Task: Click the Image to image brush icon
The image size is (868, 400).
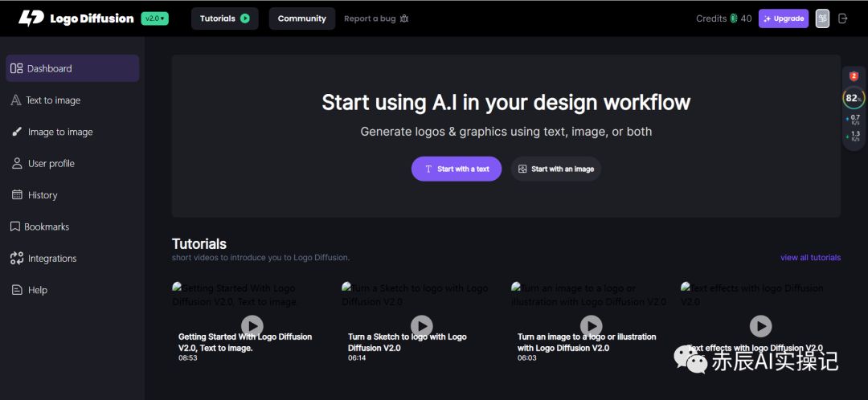Action: (17, 132)
